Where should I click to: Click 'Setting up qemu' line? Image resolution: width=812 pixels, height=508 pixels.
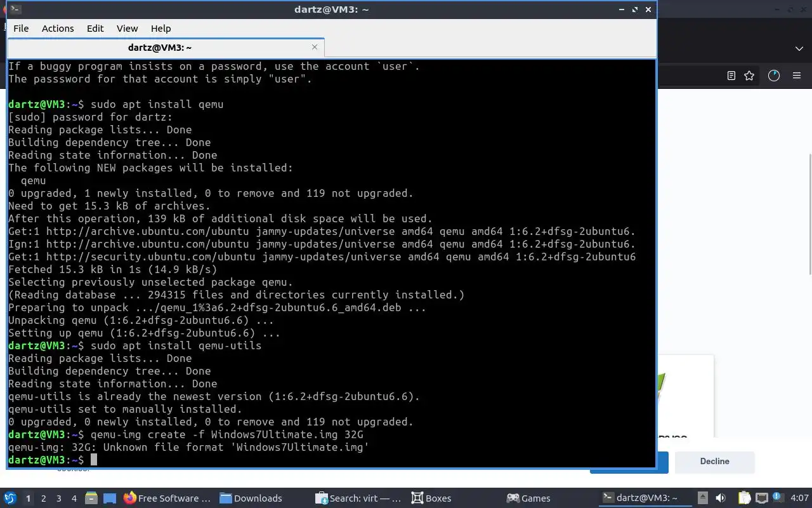144,333
